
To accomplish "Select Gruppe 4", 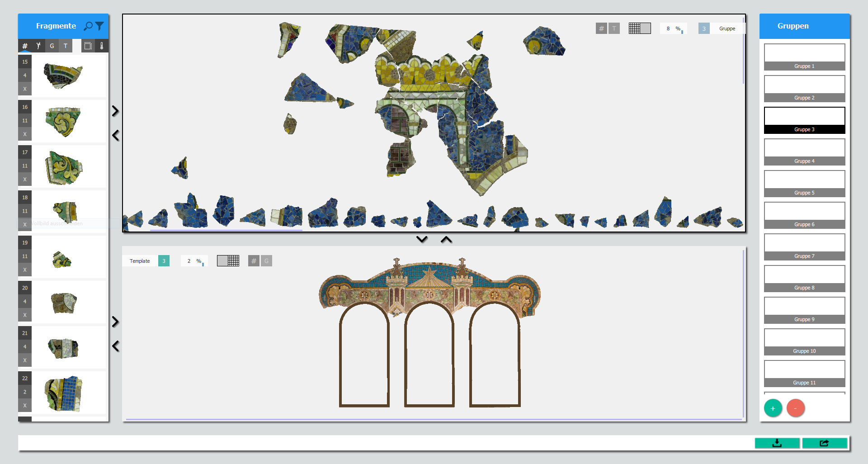I will [804, 152].
